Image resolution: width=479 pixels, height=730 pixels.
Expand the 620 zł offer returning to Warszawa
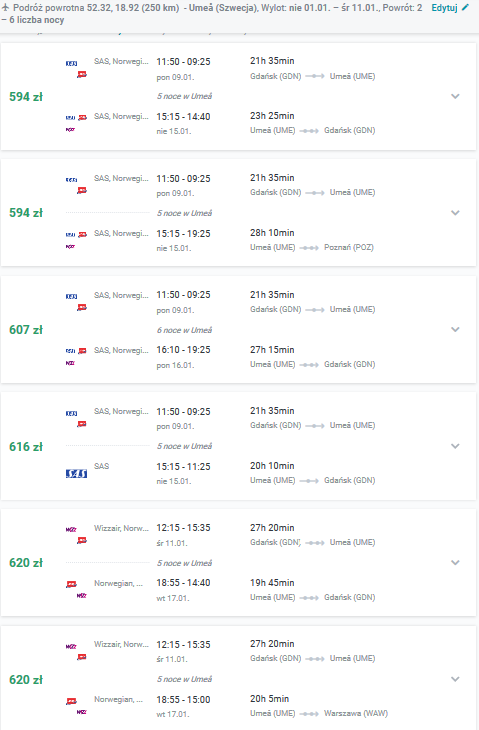[455, 679]
